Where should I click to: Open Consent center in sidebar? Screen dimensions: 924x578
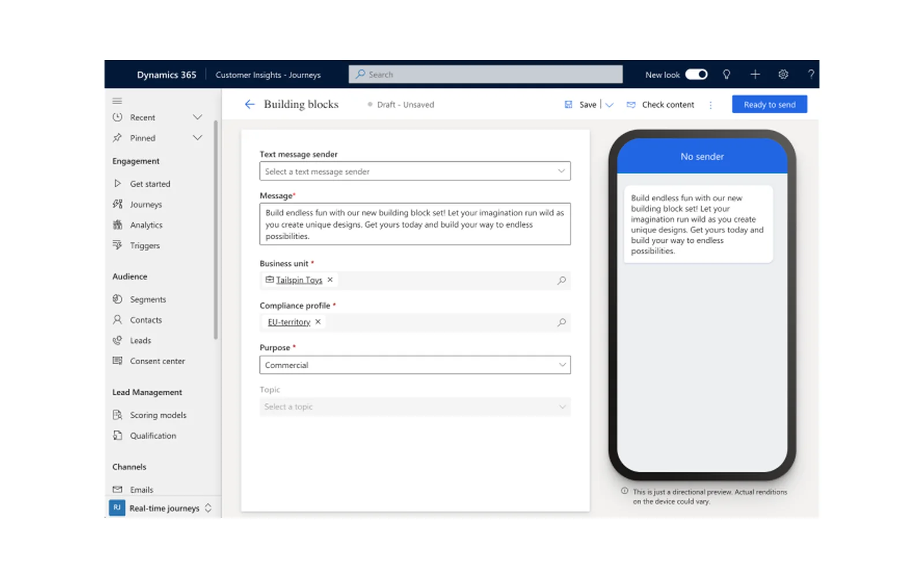click(x=158, y=361)
